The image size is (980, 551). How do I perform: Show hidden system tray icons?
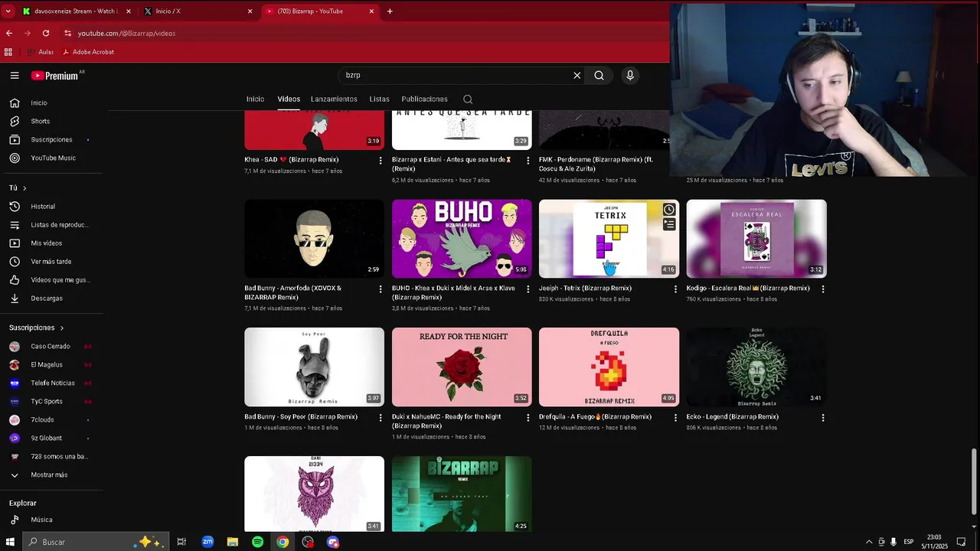click(x=868, y=542)
